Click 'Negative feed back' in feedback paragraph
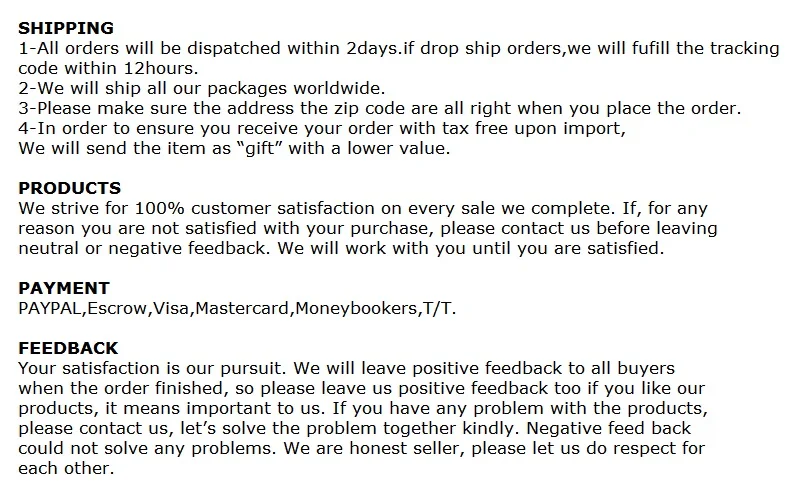The image size is (800, 500). 609,429
